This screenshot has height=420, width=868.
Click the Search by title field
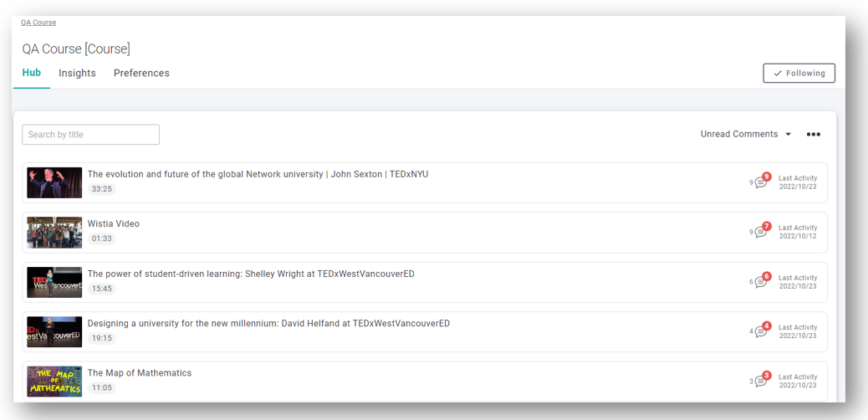pos(91,135)
